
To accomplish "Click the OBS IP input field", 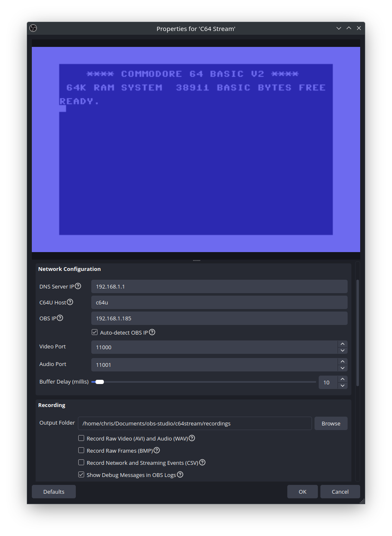I will (219, 318).
